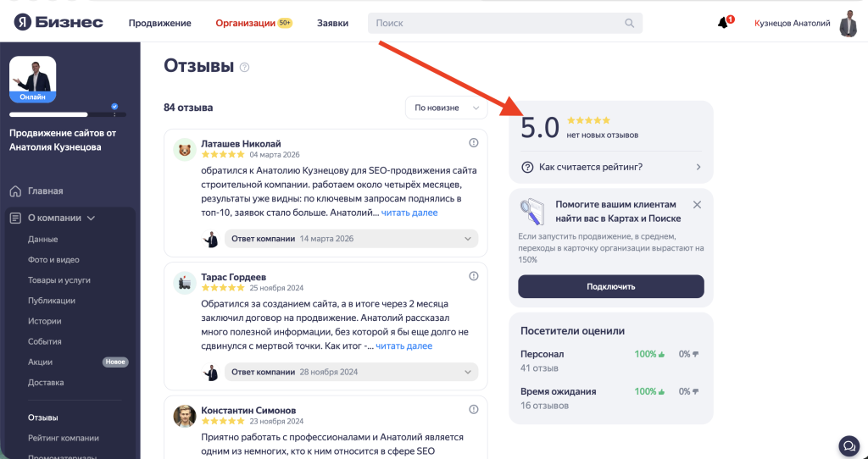868x459 pixels.
Task: Click the Латашев Николай reviewer name
Action: pos(241,144)
